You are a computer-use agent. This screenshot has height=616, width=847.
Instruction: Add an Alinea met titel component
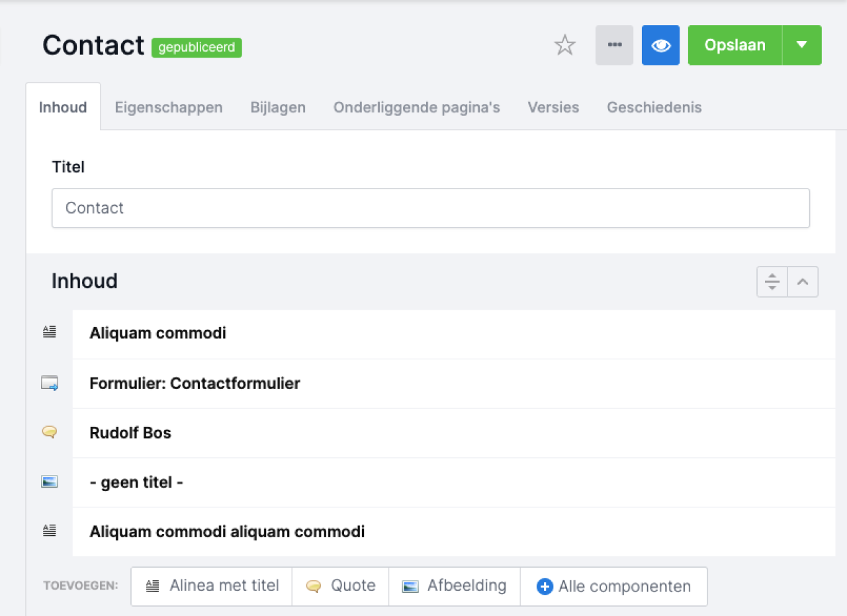pyautogui.click(x=210, y=586)
